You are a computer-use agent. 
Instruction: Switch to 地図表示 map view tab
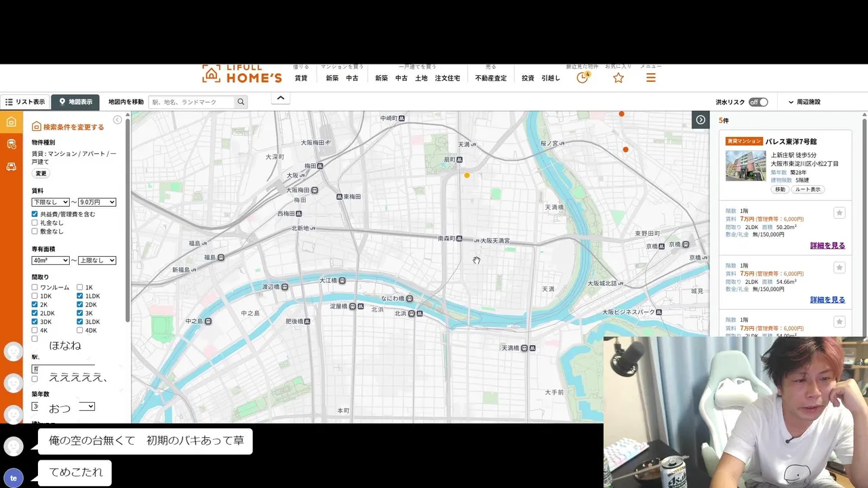click(x=75, y=102)
